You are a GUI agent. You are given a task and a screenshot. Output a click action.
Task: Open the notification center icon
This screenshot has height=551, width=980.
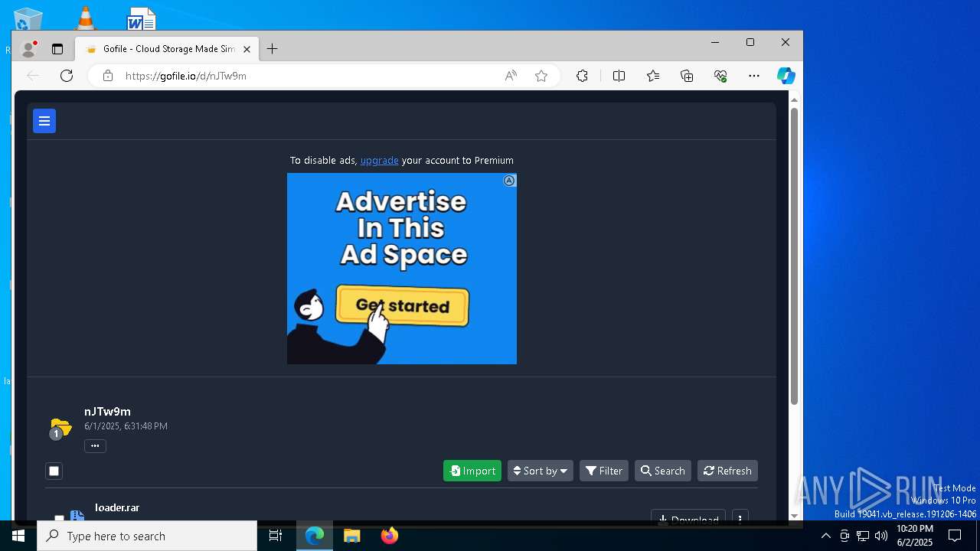point(955,536)
